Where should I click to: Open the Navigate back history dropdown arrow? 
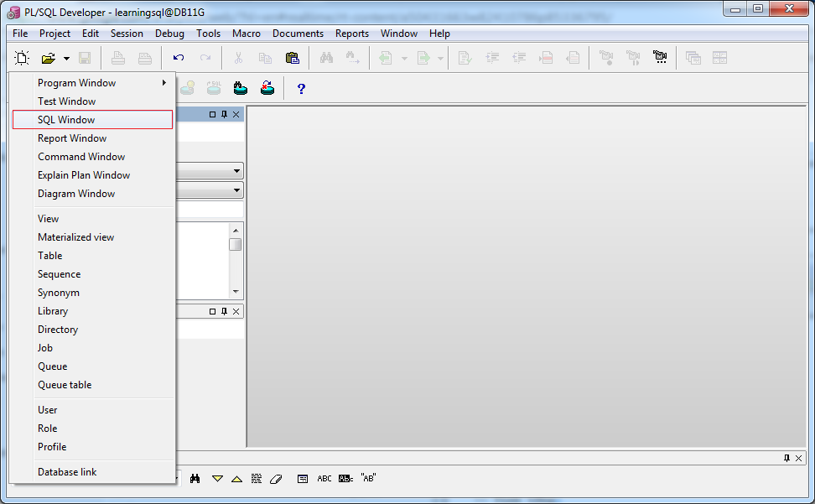tap(404, 58)
